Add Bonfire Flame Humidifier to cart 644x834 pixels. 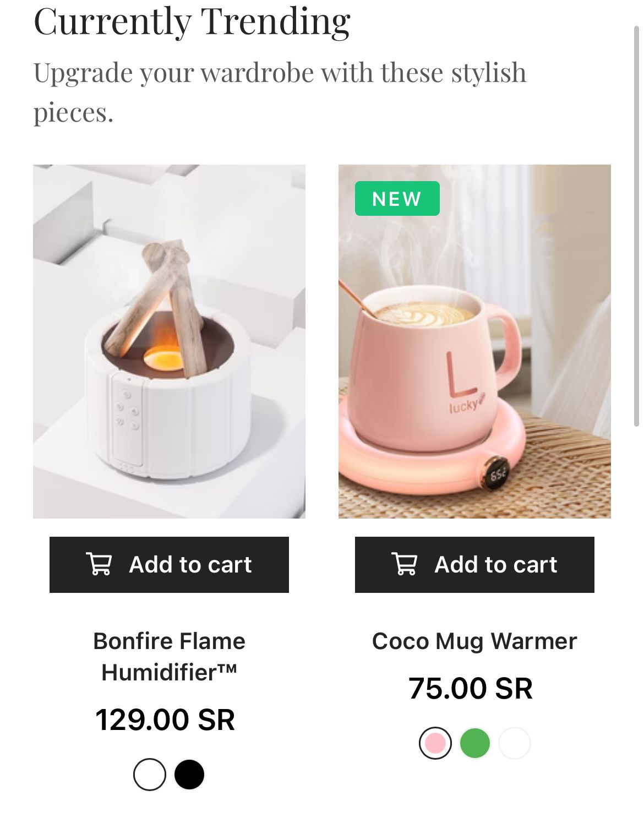169,564
